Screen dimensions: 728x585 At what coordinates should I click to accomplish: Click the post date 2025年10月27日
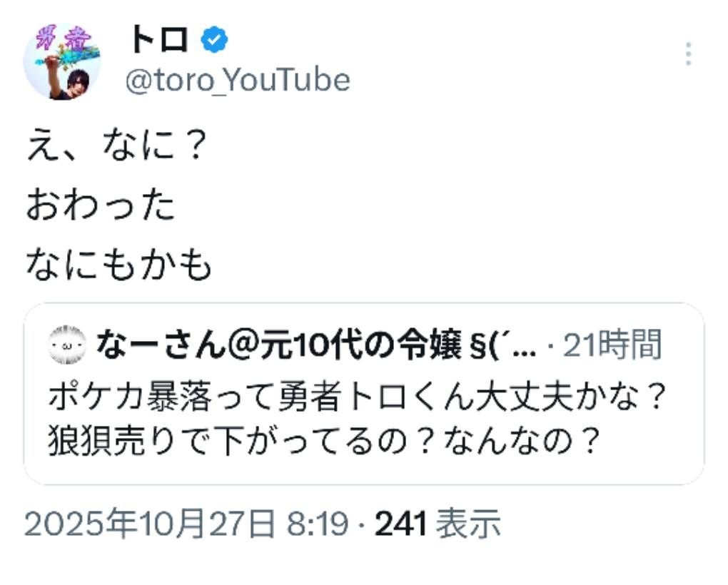point(151,526)
